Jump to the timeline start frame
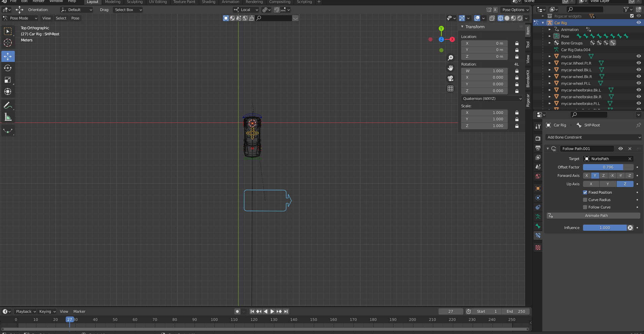Screen dimensions: 644x334 pos(252,311)
